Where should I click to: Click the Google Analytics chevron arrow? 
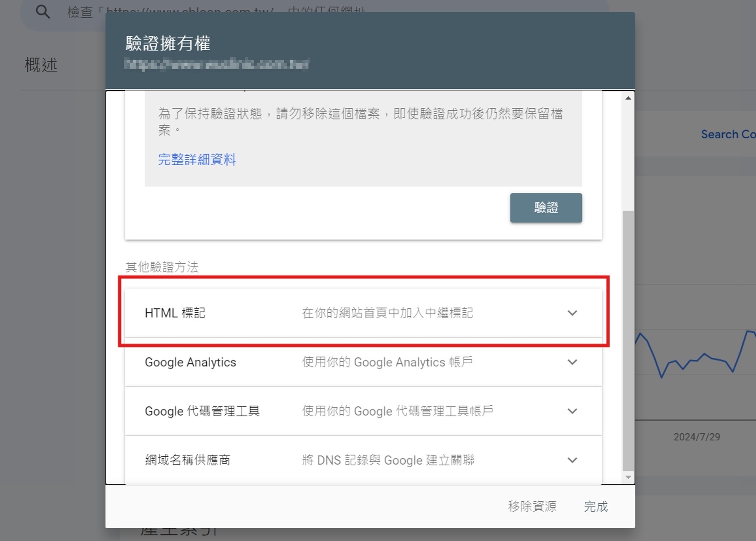pos(572,362)
